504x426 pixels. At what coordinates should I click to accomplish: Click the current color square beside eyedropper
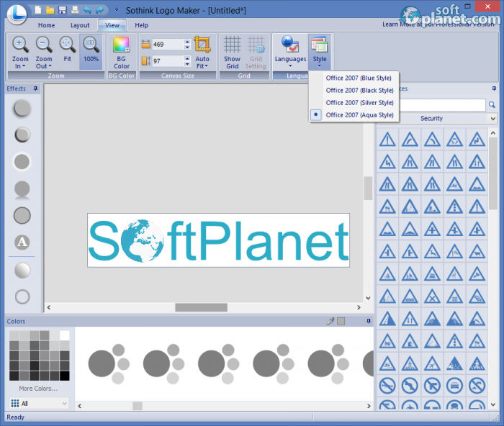coord(341,321)
